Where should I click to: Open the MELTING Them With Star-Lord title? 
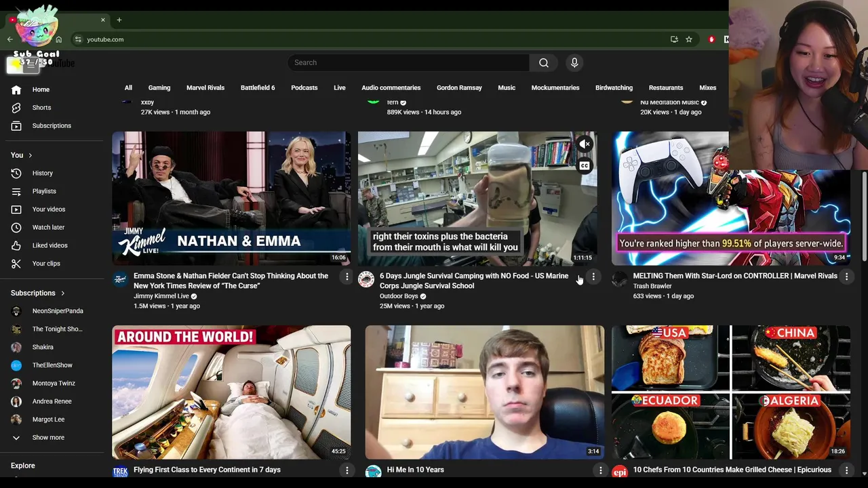tap(735, 276)
